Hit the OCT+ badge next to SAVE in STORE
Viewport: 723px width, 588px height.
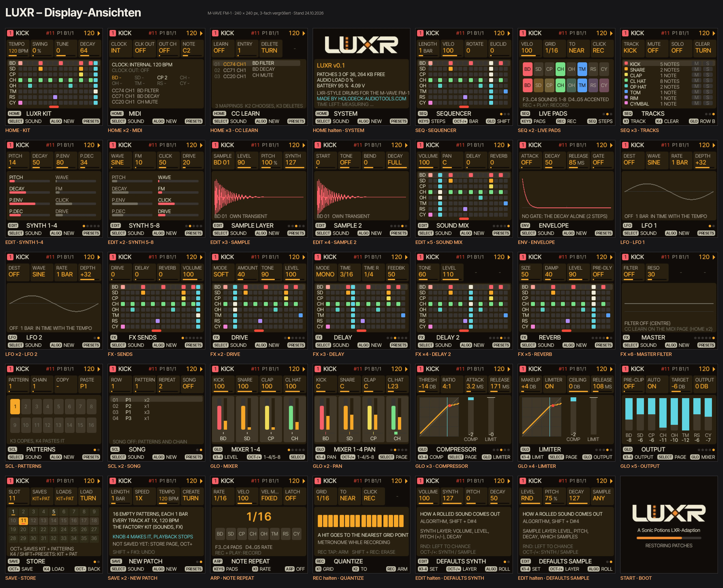coord(14,569)
